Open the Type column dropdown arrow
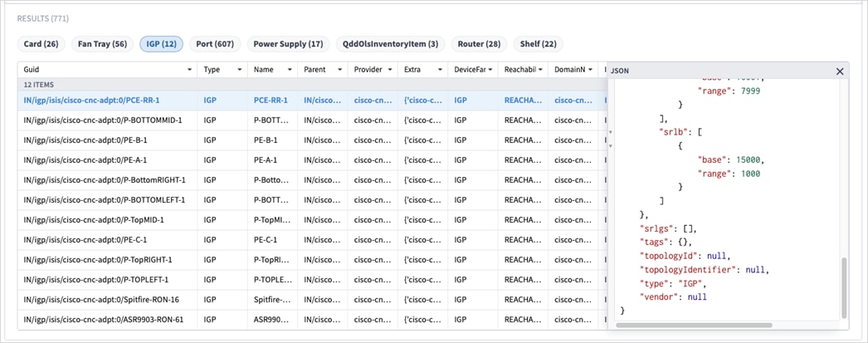Image resolution: width=868 pixels, height=343 pixels. [240, 70]
